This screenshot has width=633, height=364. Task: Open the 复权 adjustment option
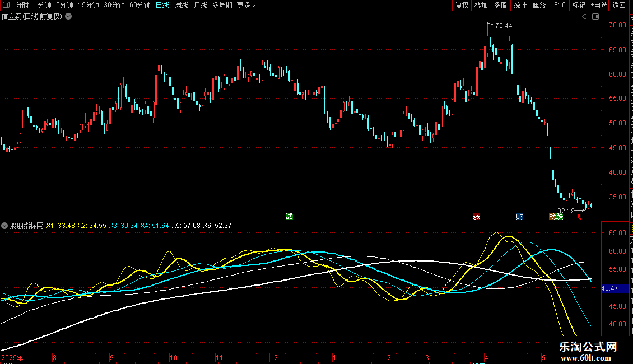pyautogui.click(x=462, y=5)
